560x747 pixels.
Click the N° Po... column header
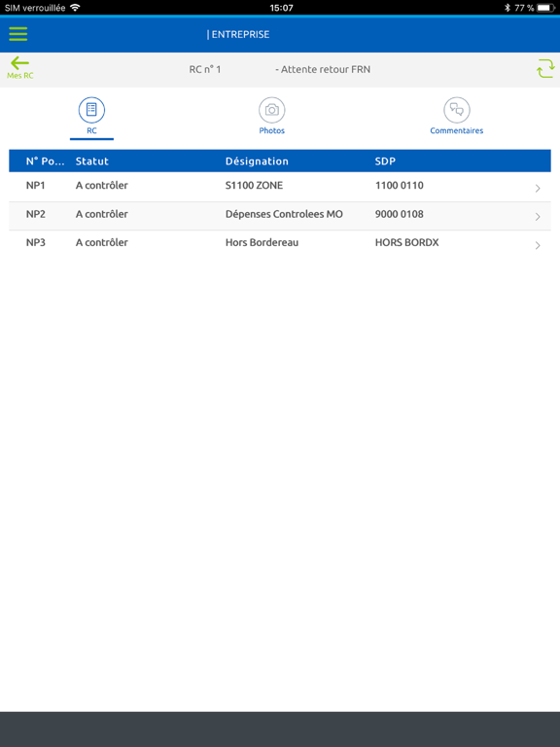[45, 161]
